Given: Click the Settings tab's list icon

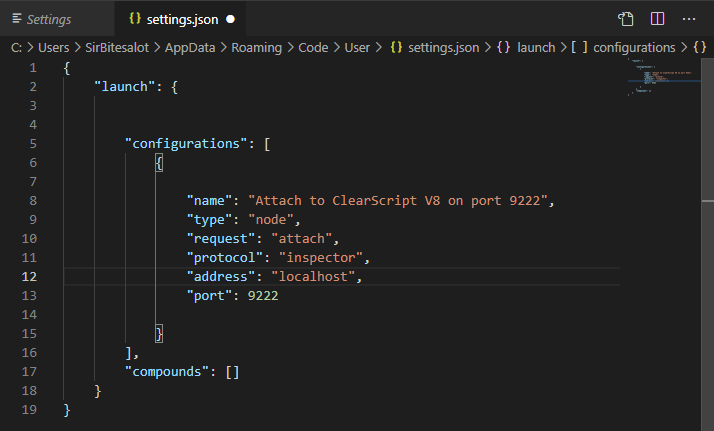Looking at the screenshot, I should pos(18,19).
